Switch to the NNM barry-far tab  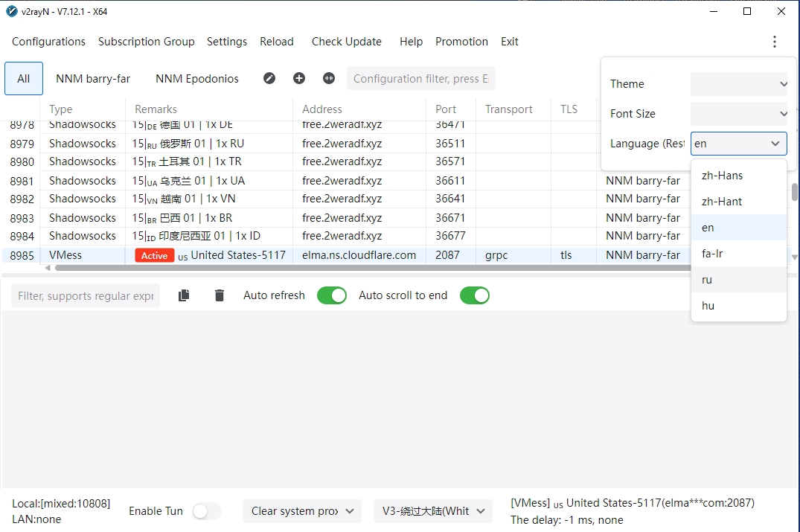pos(93,79)
